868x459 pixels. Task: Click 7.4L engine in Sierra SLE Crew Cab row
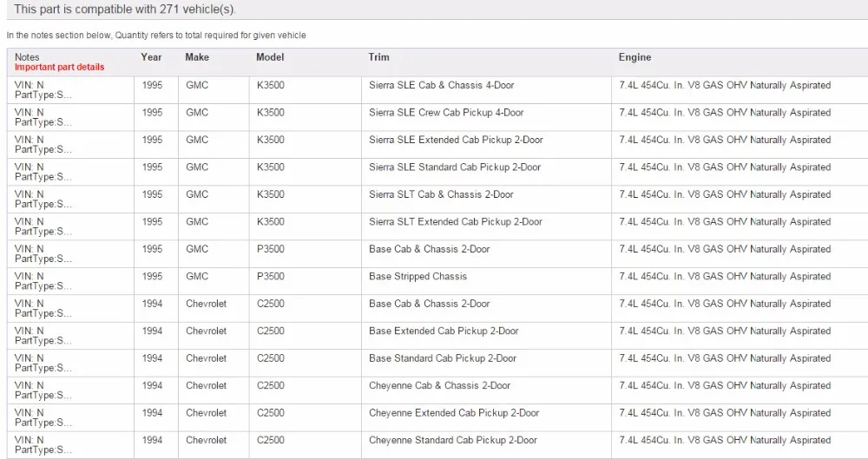tap(725, 113)
